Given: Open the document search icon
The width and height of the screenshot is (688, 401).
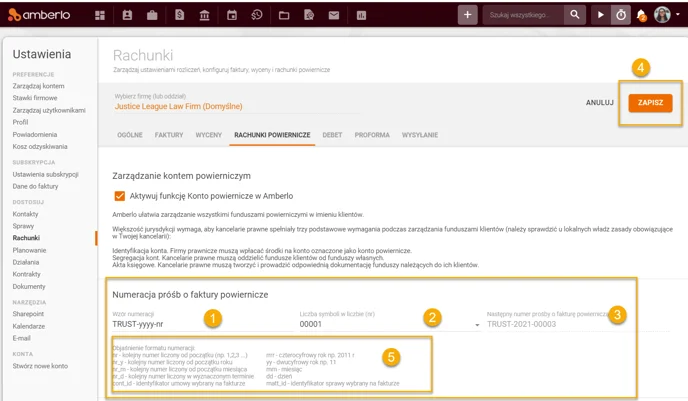Looking at the screenshot, I should 309,15.
